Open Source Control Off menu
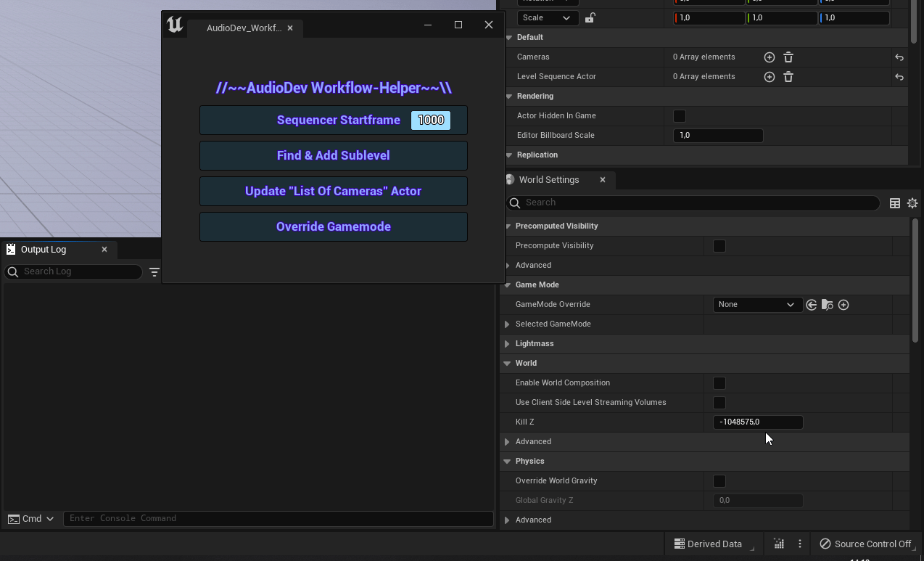The height and width of the screenshot is (561, 924). click(x=866, y=544)
